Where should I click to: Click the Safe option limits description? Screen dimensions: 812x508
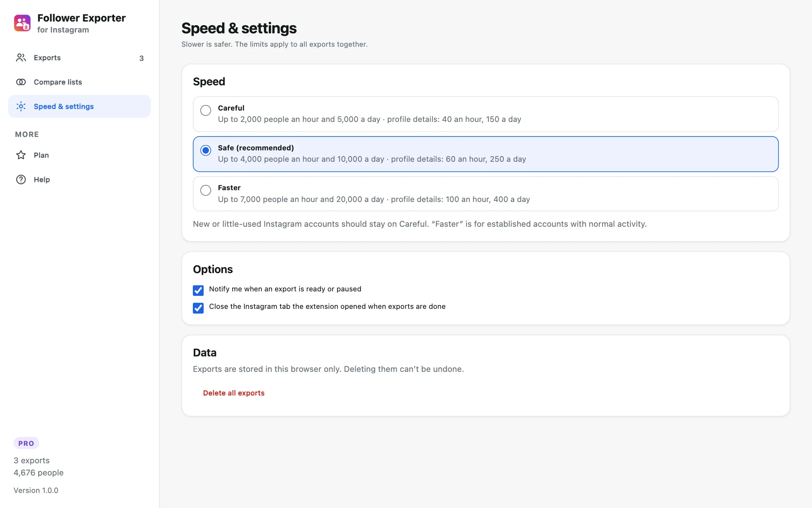point(372,159)
